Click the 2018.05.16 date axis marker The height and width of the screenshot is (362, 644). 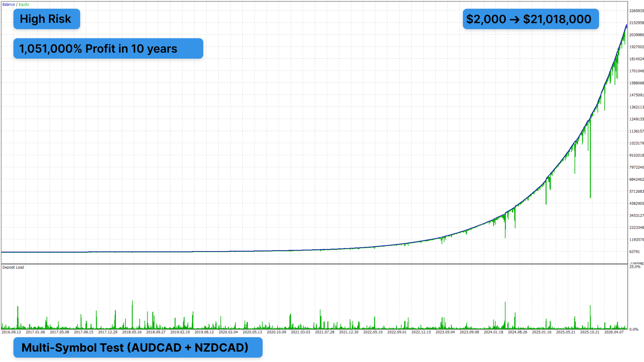coord(132,332)
